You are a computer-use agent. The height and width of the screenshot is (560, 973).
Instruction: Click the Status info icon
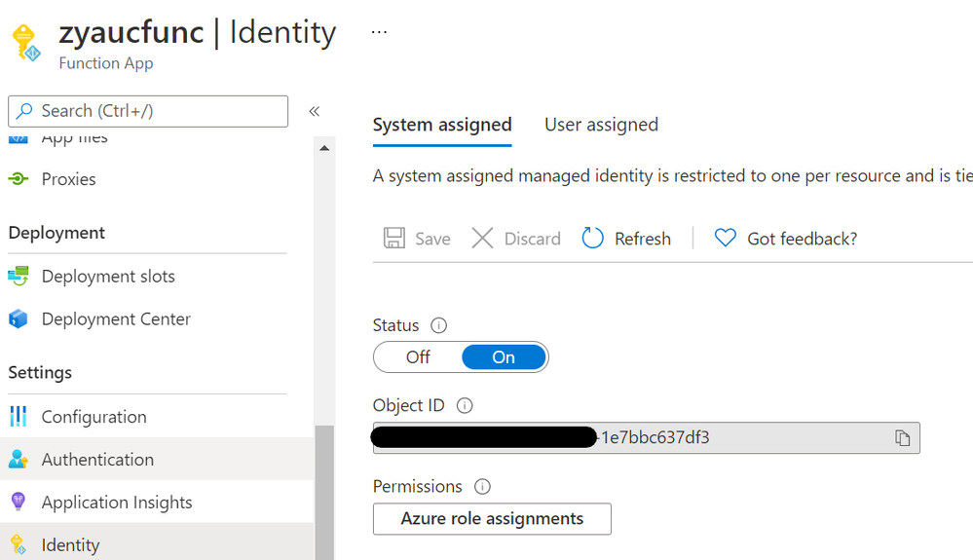[x=438, y=325]
